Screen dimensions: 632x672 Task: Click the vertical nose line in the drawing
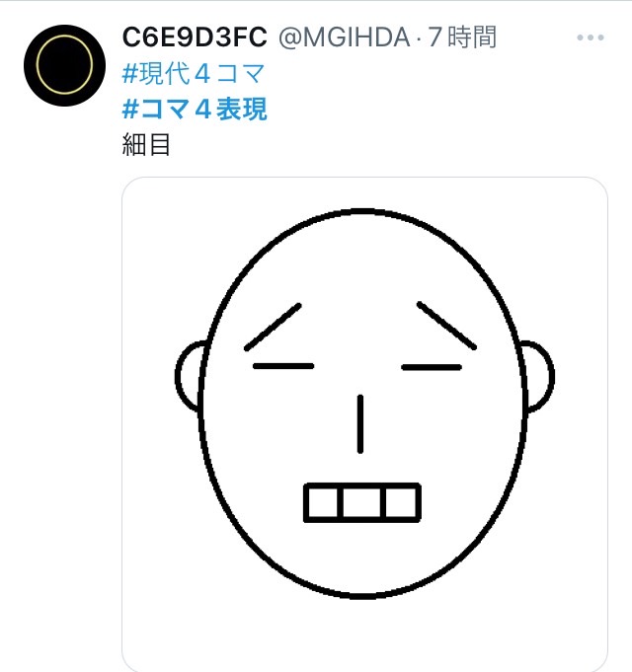point(360,424)
